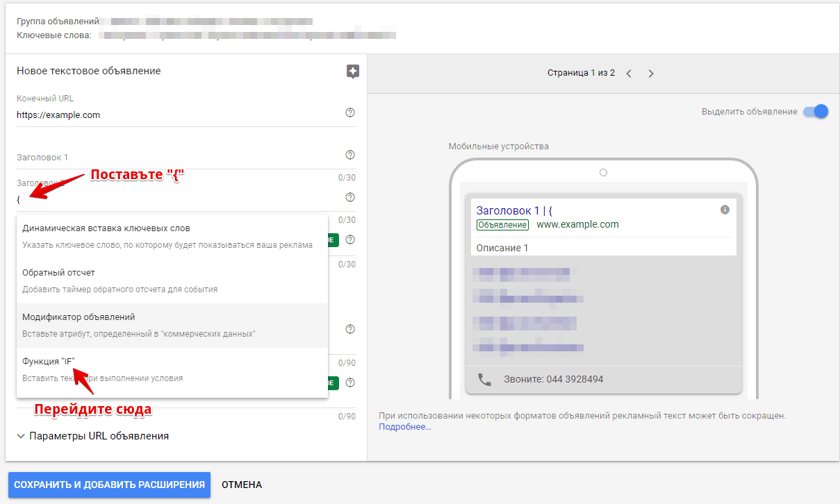This screenshot has height=504, width=840.
Task: Click the phone call icon in preview
Action: click(484, 379)
